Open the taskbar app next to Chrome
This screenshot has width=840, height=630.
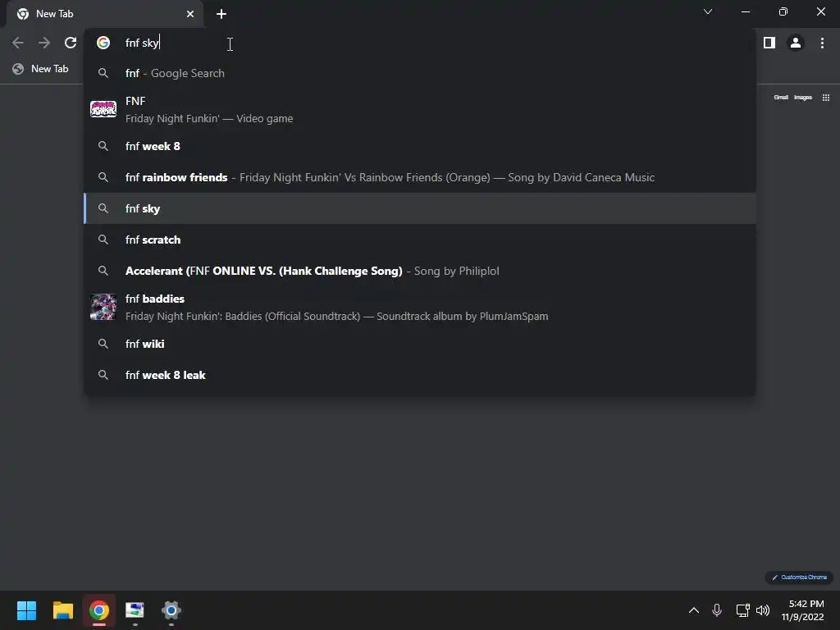point(135,610)
